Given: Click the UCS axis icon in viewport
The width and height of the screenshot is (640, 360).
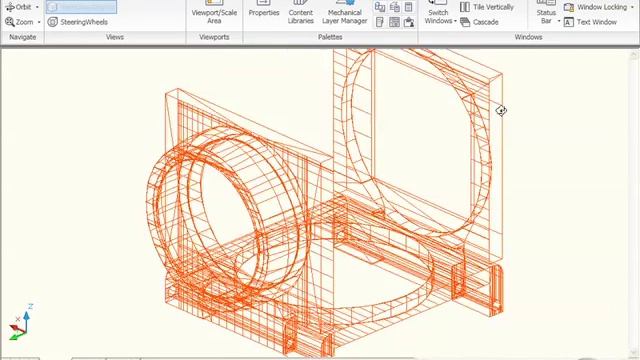Looking at the screenshot, I should point(20,322).
